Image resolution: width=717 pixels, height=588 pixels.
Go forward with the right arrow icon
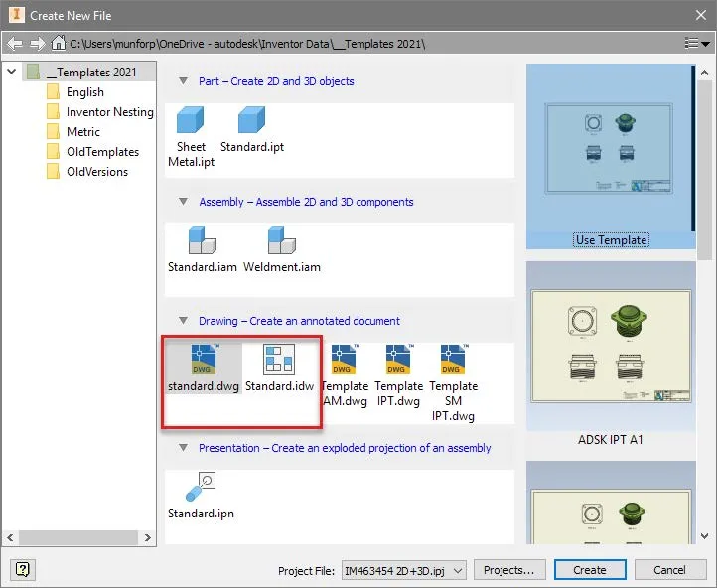pos(37,44)
